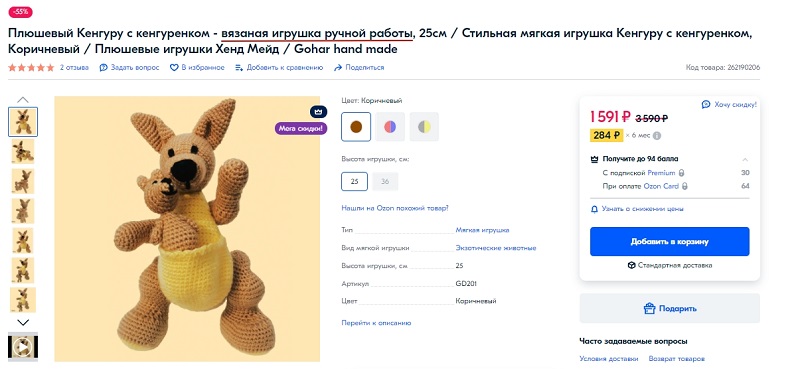
Task: Choose the grey-yellow color variant
Action: coord(424,127)
